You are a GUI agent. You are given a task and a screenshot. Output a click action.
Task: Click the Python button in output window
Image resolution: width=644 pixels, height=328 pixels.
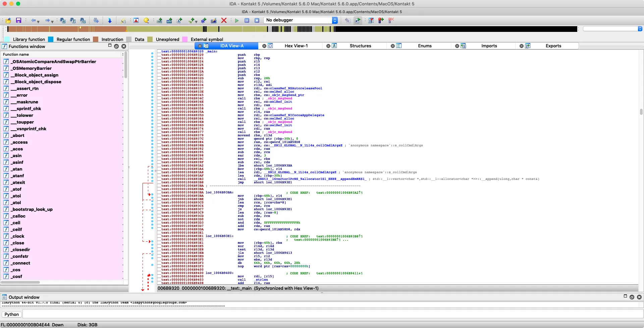[12, 314]
